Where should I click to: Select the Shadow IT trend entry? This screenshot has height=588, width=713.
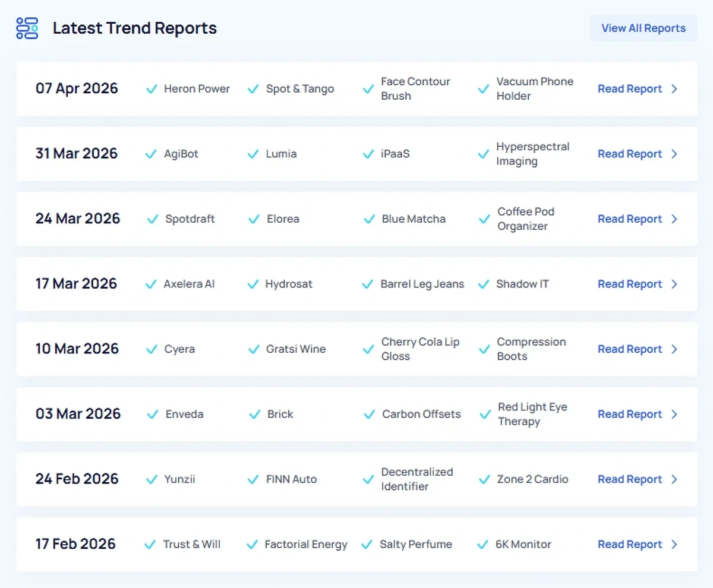tap(522, 284)
